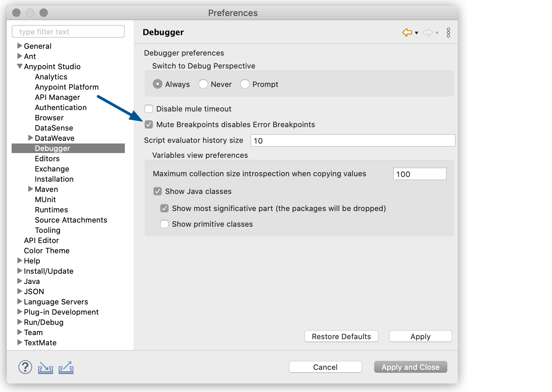Select the Never radio button
Viewport: 552px width, 392px height.
tap(203, 84)
